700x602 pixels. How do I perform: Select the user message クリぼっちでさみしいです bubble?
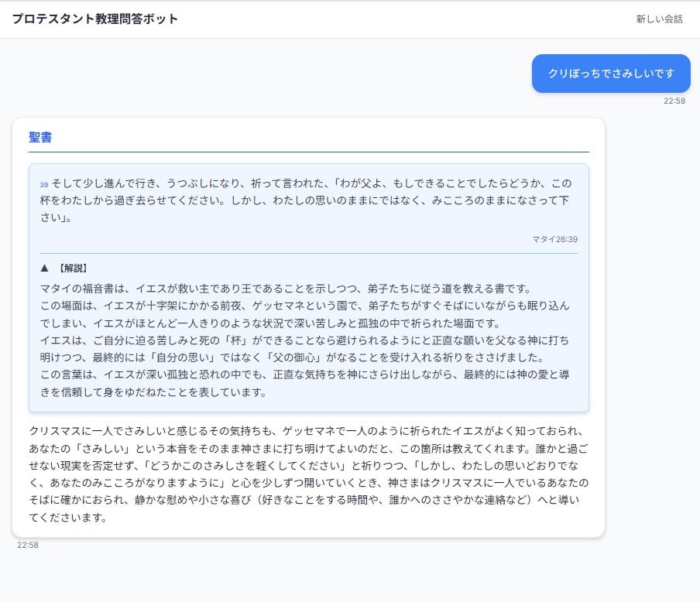click(611, 74)
